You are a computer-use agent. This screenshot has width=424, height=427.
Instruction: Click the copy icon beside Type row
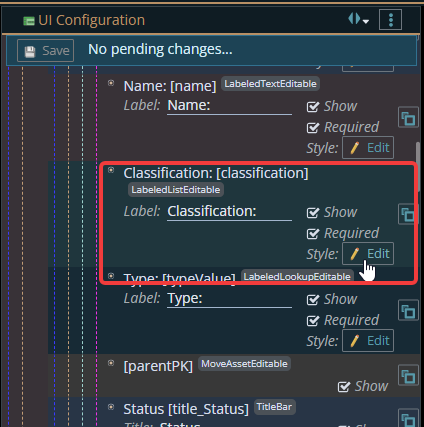[x=408, y=310]
